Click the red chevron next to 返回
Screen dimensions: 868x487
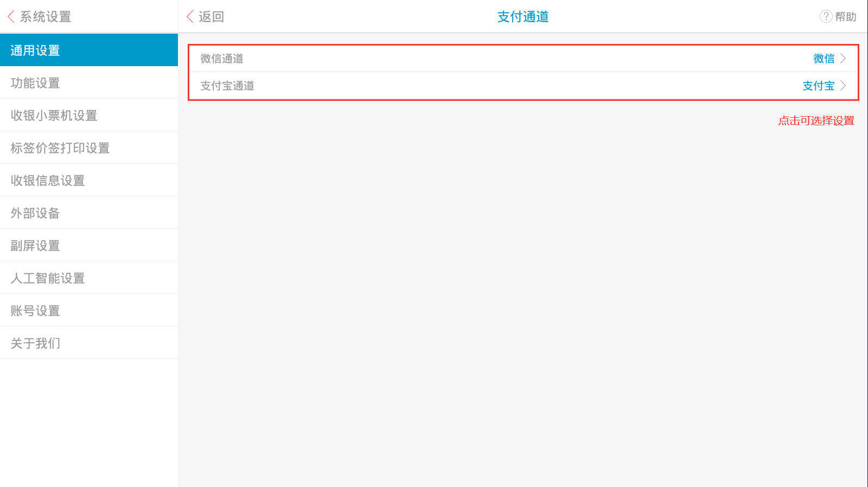190,17
